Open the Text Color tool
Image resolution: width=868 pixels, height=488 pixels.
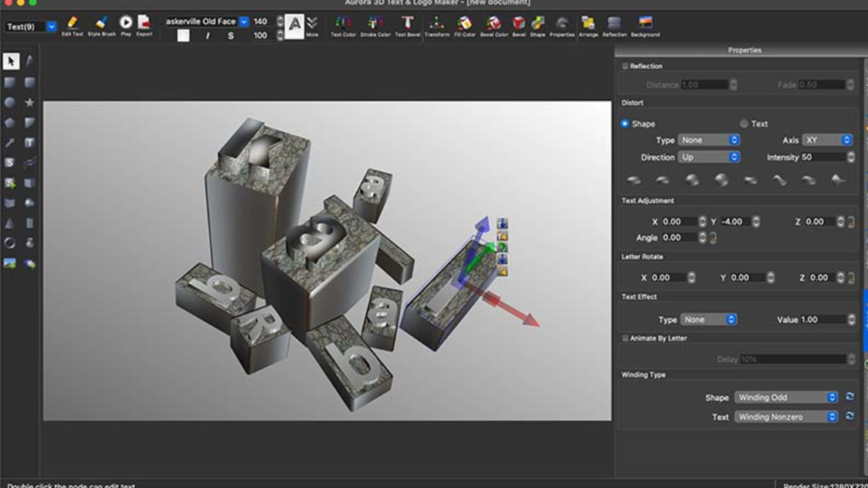[x=343, y=25]
